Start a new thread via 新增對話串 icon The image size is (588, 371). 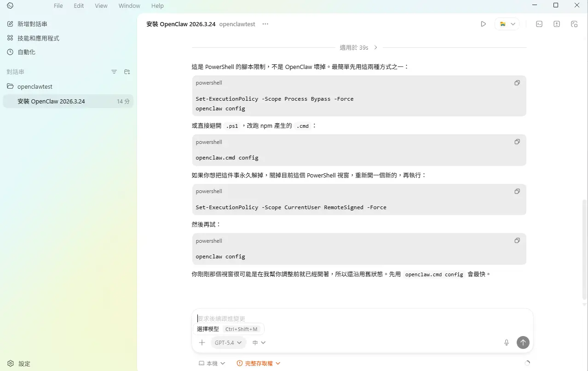10,23
